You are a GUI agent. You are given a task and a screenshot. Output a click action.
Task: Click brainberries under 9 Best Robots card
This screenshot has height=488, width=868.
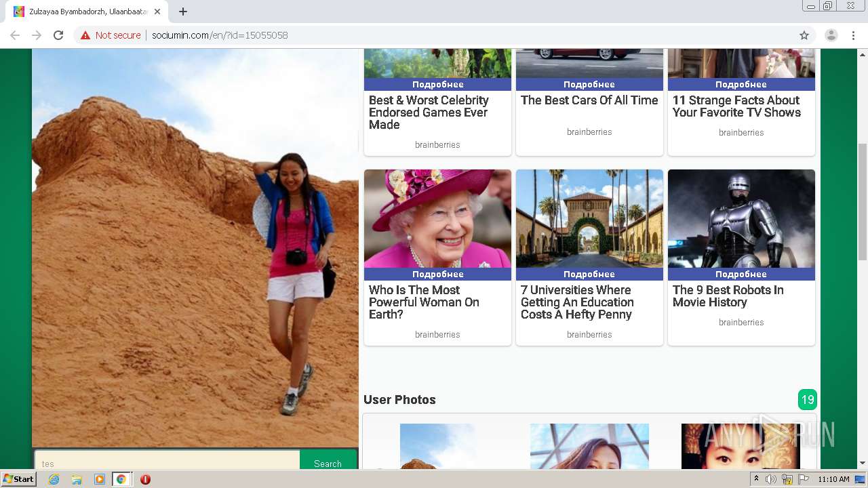741,323
